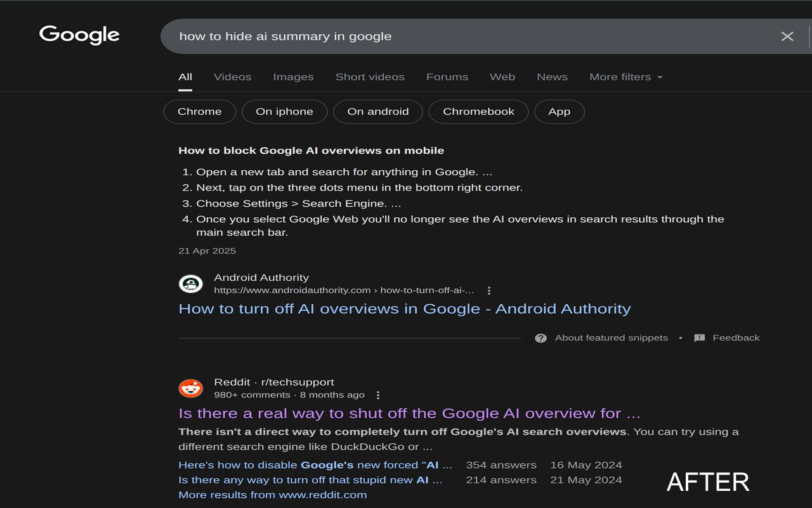
Task: Clear the search box with the X icon
Action: click(x=787, y=36)
